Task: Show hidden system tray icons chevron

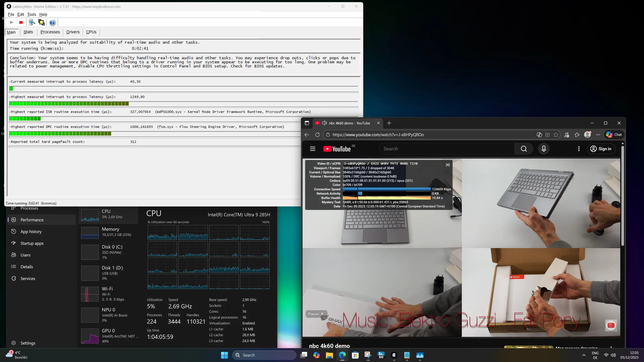Action: [x=584, y=355]
